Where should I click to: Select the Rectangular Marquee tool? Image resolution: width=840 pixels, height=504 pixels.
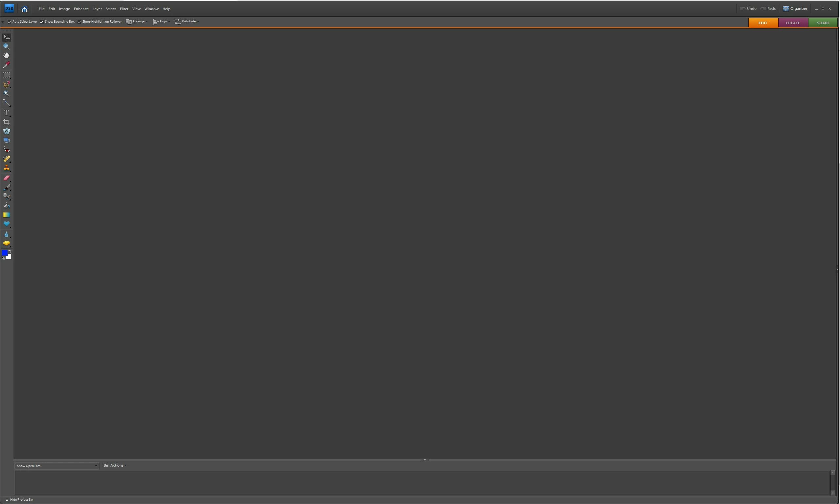(6, 75)
